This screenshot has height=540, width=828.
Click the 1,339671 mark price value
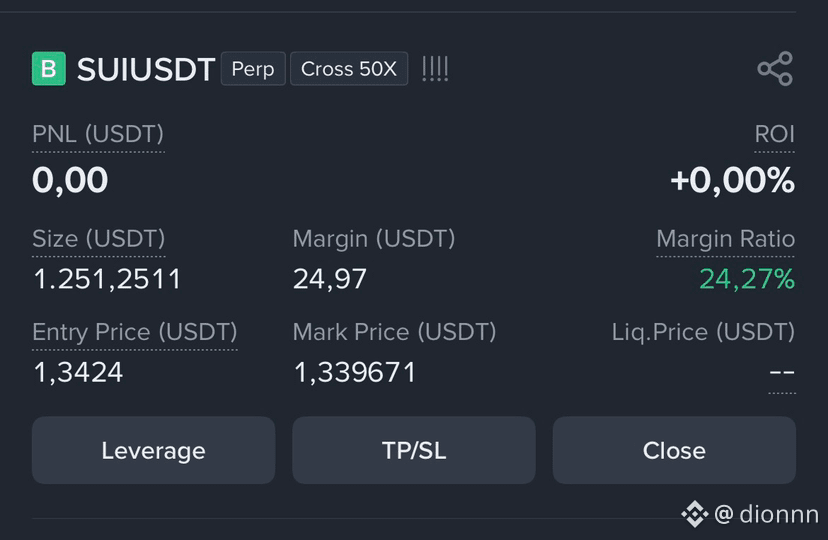[355, 372]
